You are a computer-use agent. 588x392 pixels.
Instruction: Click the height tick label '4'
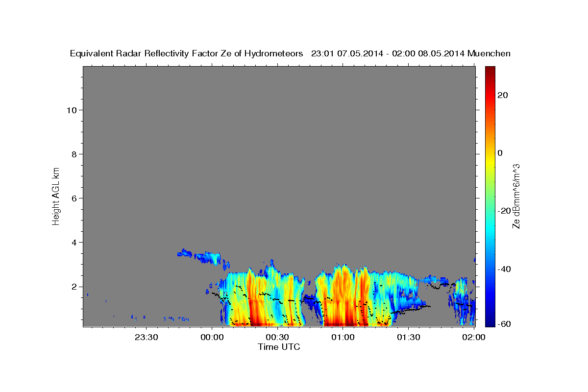73,242
